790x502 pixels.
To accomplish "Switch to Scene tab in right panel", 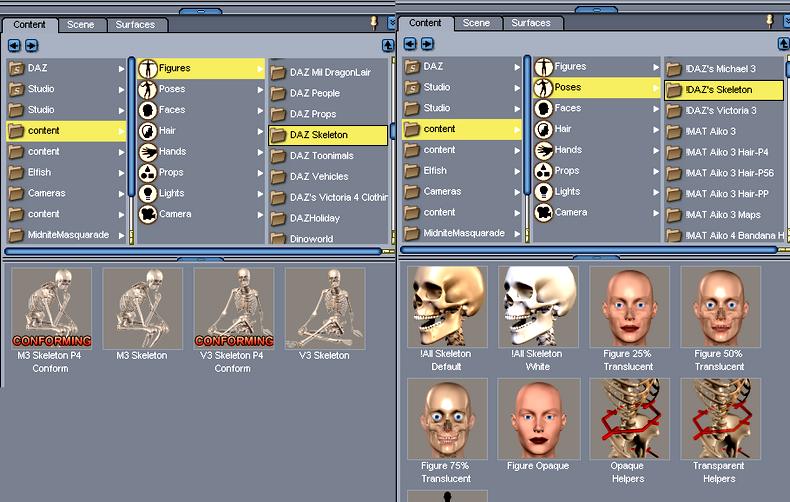I will click(476, 23).
